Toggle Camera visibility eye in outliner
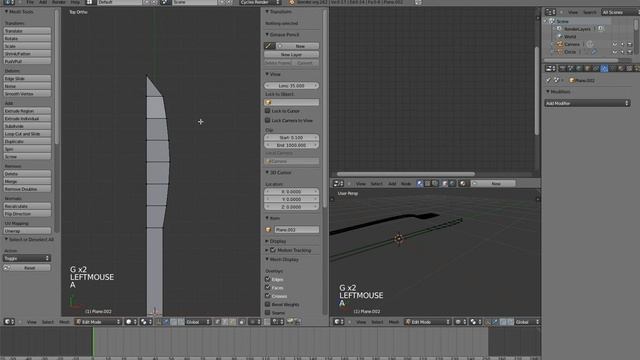Screen dimensions: 640x360 (x=615, y=44)
